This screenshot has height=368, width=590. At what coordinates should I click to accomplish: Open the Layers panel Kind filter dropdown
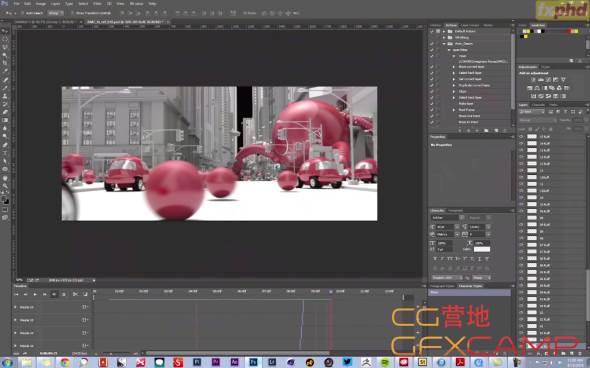point(531,112)
